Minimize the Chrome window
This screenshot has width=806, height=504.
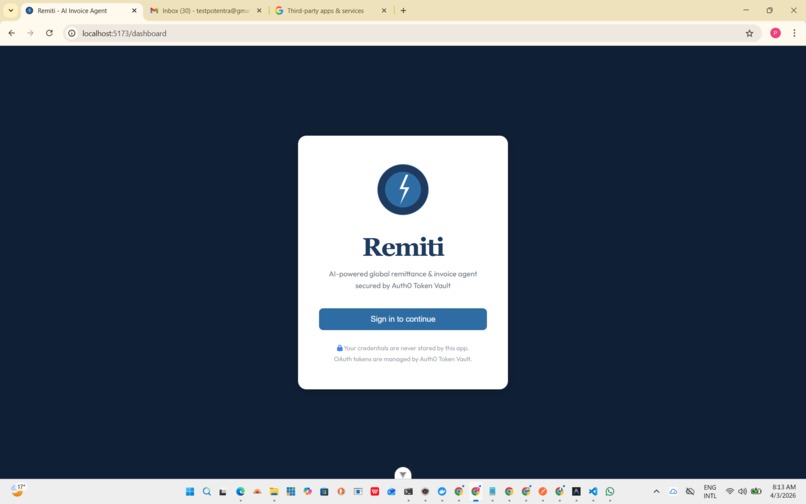[746, 10]
